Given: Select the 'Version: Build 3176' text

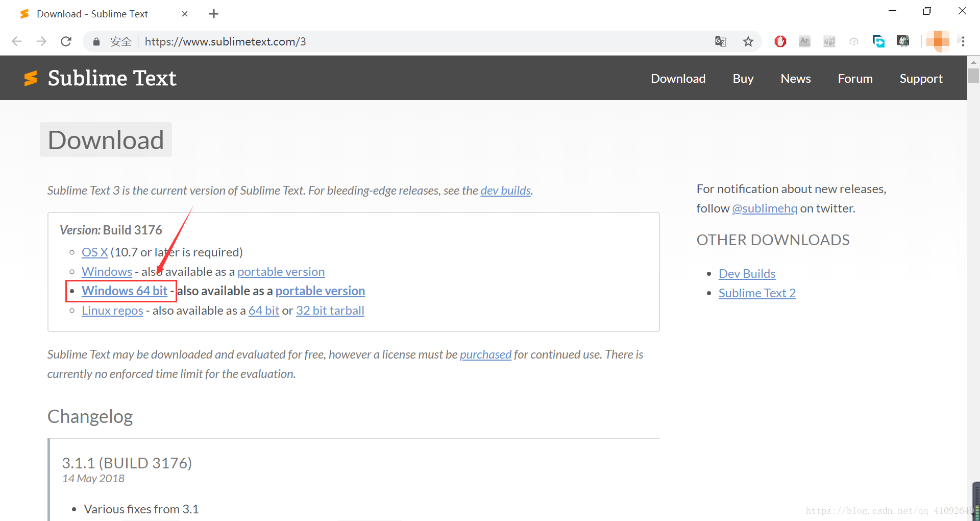Looking at the screenshot, I should tap(111, 230).
